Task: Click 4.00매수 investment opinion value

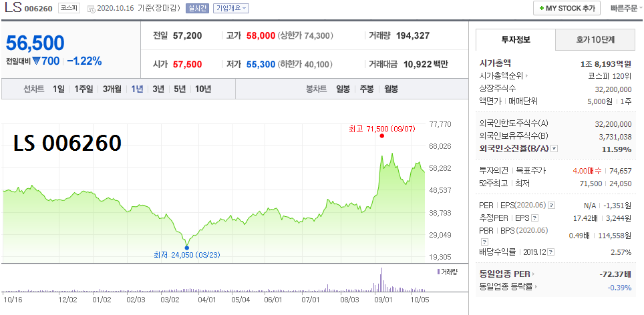Action: pyautogui.click(x=587, y=171)
